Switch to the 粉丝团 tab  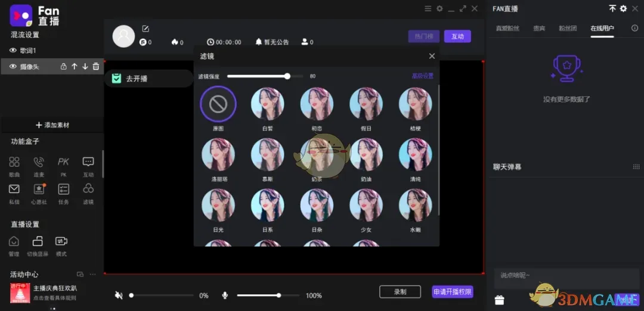[x=568, y=29]
